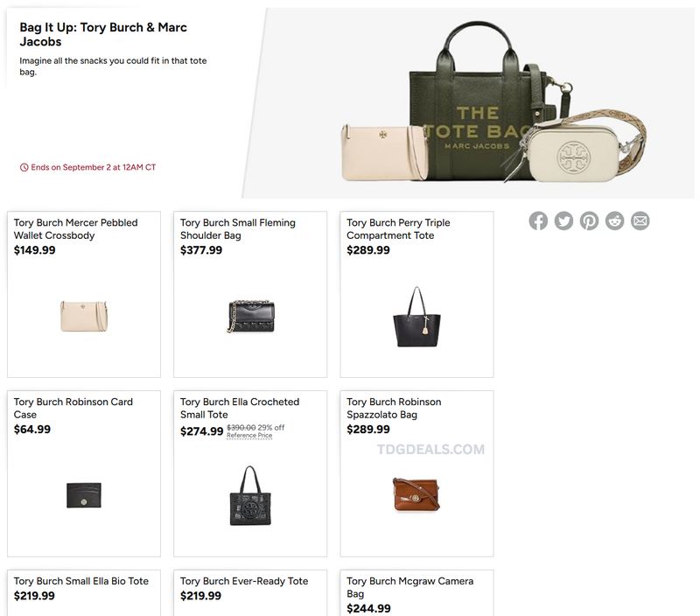Image resolution: width=700 pixels, height=616 pixels.
Task: Click the Small Fleming Shoulder Bag thumbnail
Action: click(x=250, y=317)
